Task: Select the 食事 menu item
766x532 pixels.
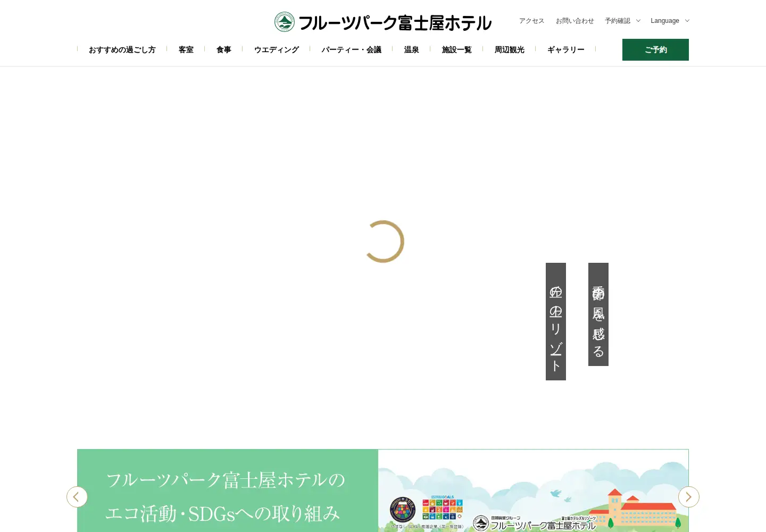Action: pyautogui.click(x=224, y=49)
